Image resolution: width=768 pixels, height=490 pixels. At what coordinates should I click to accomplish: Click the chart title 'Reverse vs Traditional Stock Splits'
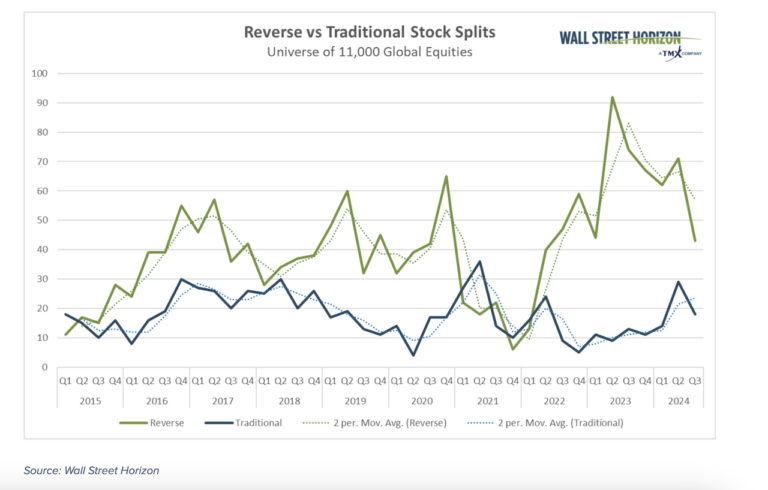click(x=370, y=32)
